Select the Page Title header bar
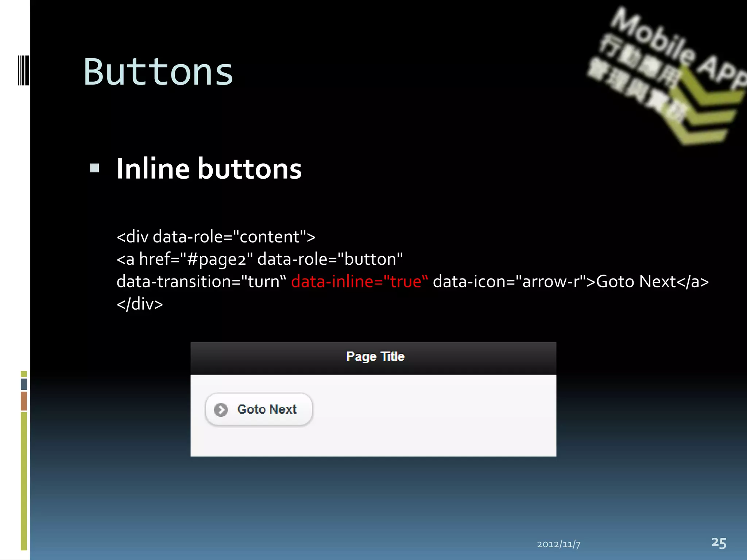The height and width of the screenshot is (560, 747). click(373, 358)
